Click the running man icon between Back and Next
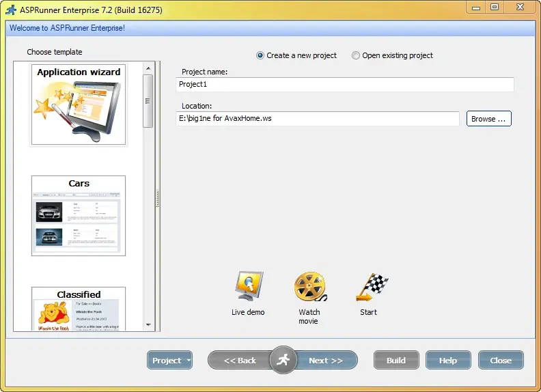Screen dimensions: 541x392 coord(283,360)
